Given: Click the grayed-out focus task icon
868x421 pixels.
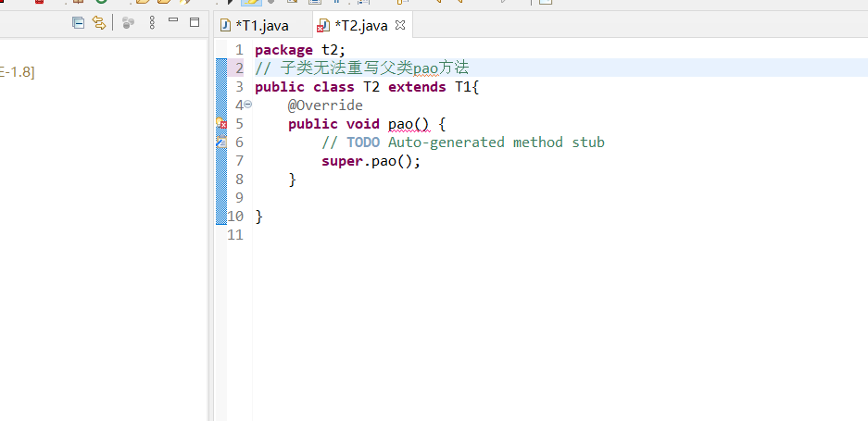Looking at the screenshot, I should 129,23.
